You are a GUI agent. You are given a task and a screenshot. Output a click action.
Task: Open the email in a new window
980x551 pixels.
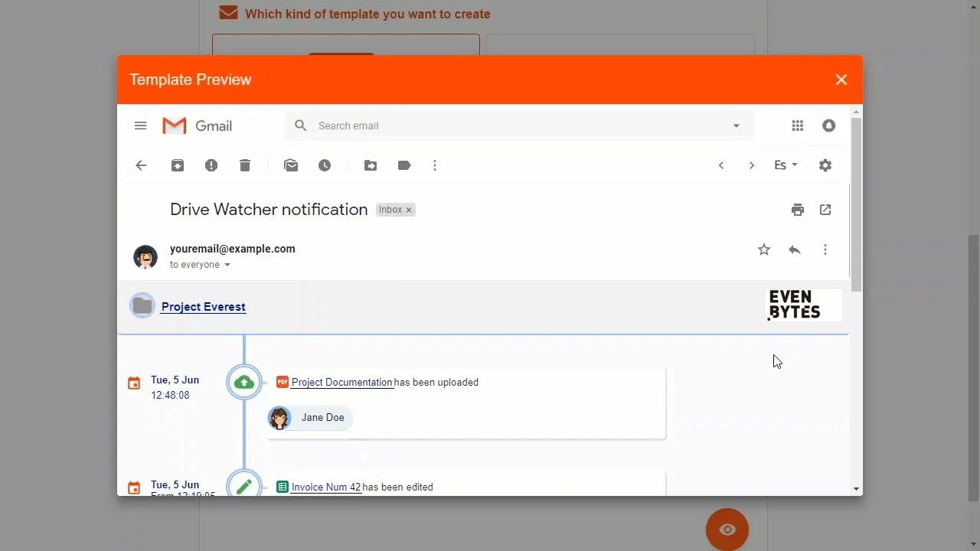click(x=825, y=210)
